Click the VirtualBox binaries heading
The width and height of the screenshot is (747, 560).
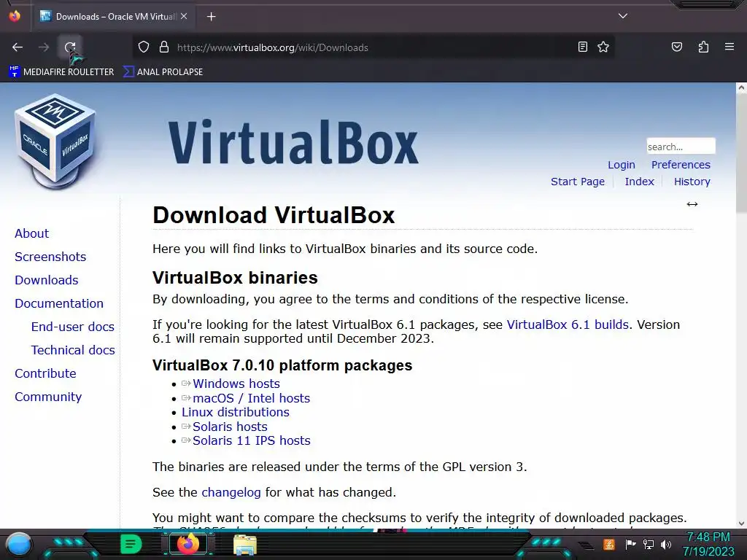tap(235, 278)
